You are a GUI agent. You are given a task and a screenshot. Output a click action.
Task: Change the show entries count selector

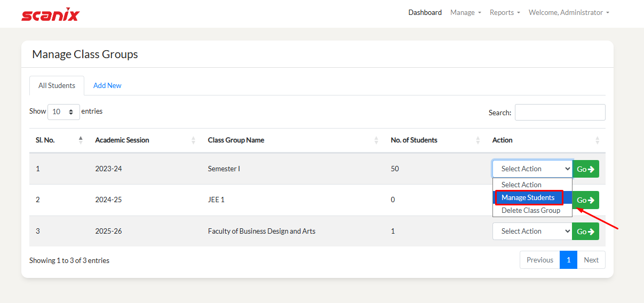tap(63, 112)
